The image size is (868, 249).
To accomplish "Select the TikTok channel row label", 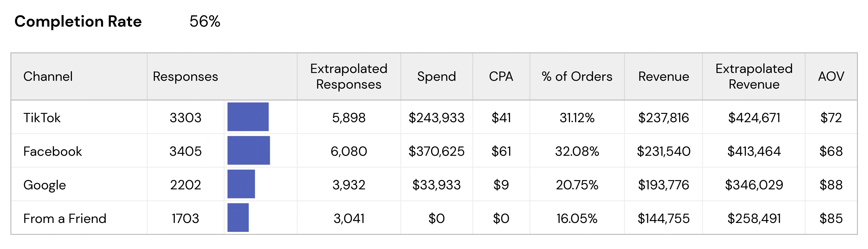I will tap(42, 118).
